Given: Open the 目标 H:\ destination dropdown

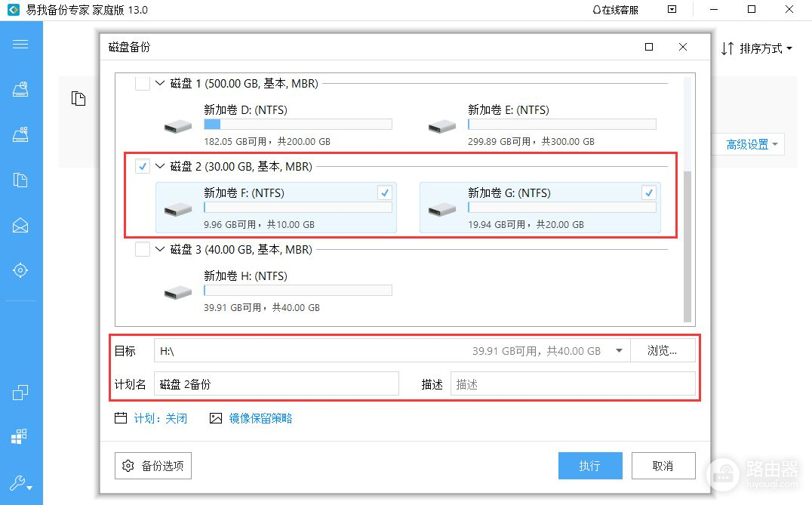Looking at the screenshot, I should click(x=619, y=351).
